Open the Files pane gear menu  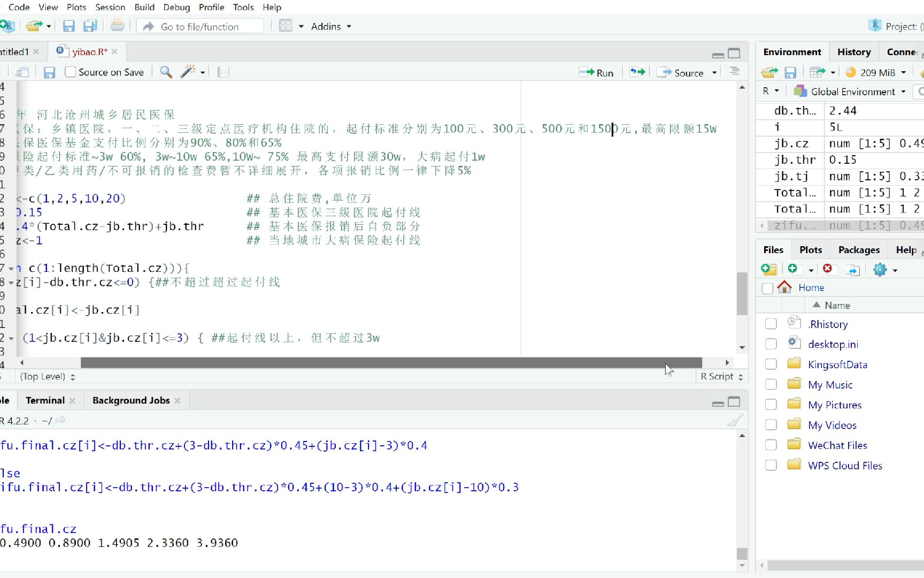tap(885, 269)
